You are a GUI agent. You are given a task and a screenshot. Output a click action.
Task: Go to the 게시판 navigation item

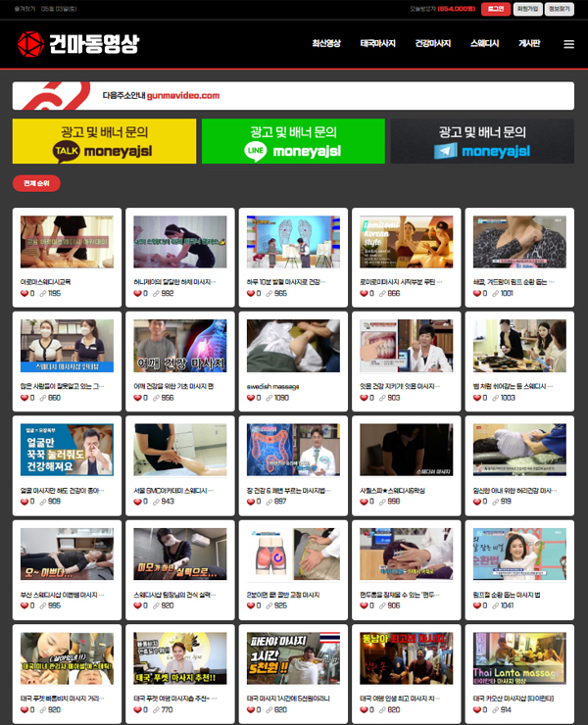(x=529, y=43)
